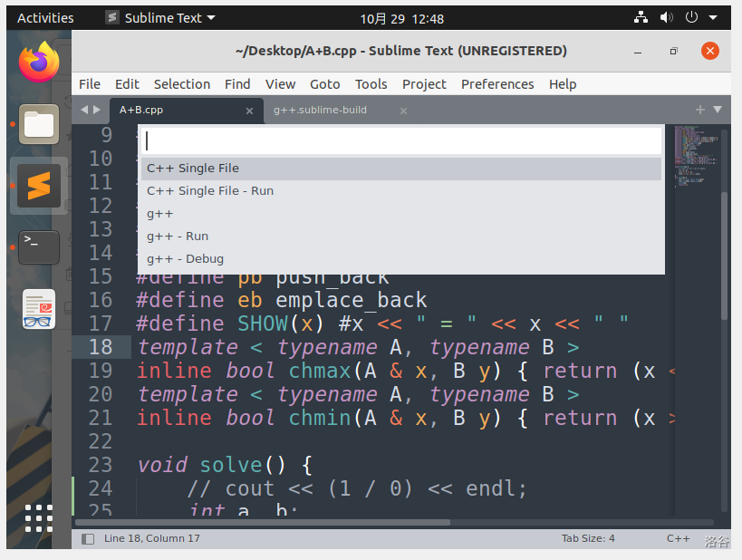Screen dimensions: 742x560
Task: Add a new tab with plus icon
Action: 699,110
